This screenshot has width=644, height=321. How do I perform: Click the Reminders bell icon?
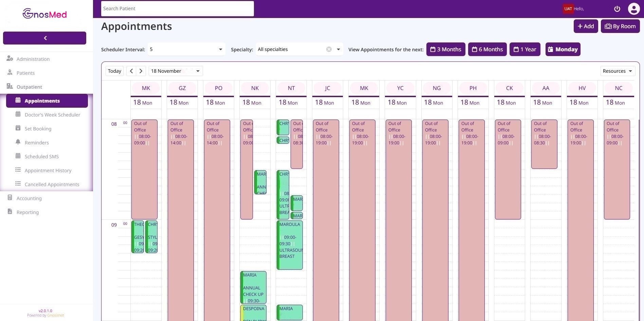pyautogui.click(x=18, y=142)
